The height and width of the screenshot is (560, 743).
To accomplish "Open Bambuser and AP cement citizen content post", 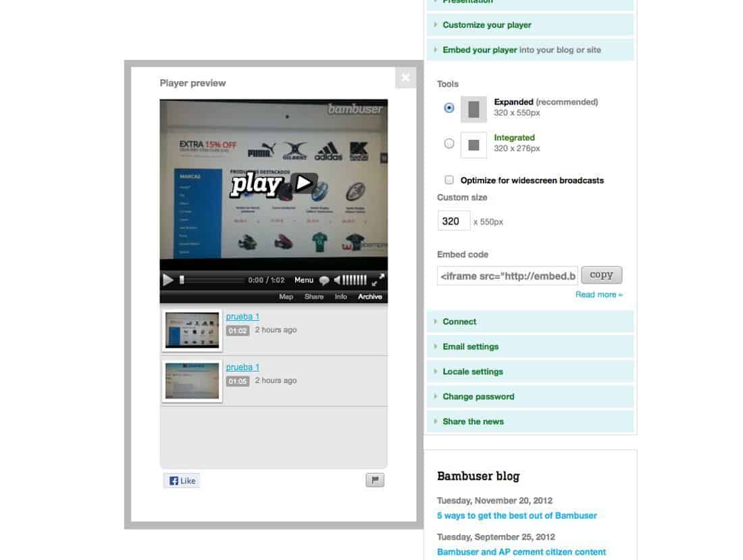I will coord(521,552).
